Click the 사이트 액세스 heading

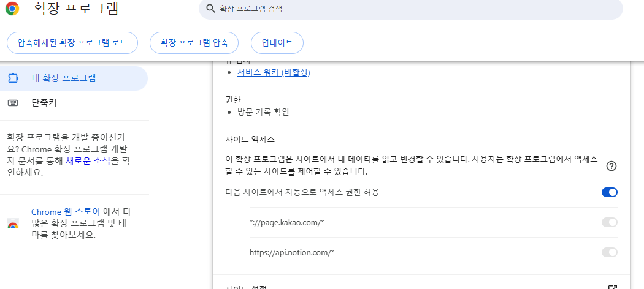(250, 140)
